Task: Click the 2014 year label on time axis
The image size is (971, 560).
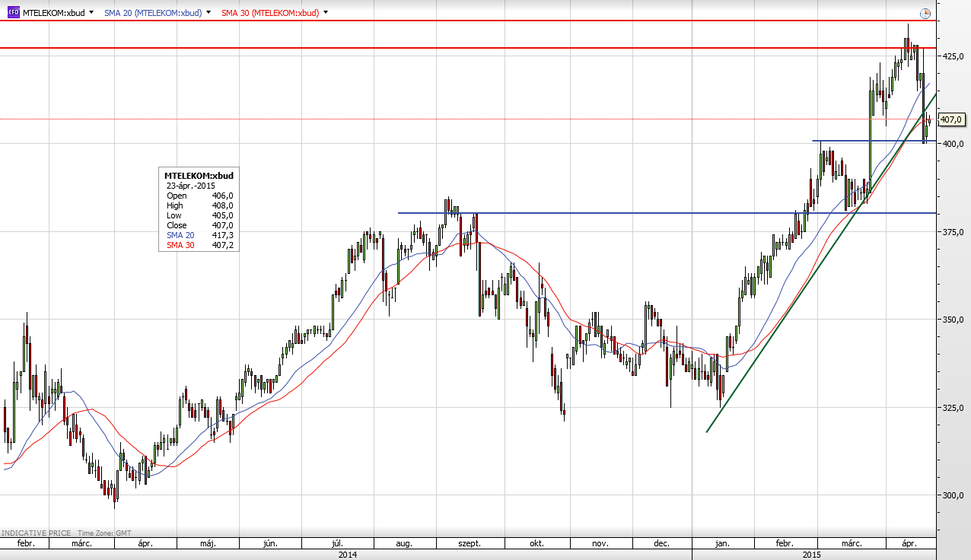Action: click(x=347, y=555)
